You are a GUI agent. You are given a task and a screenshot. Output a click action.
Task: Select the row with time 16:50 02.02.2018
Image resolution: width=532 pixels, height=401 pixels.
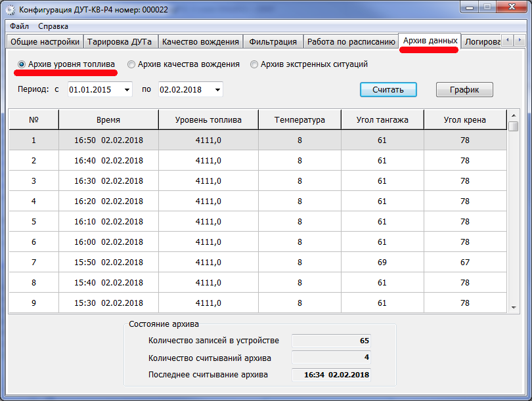pos(257,140)
